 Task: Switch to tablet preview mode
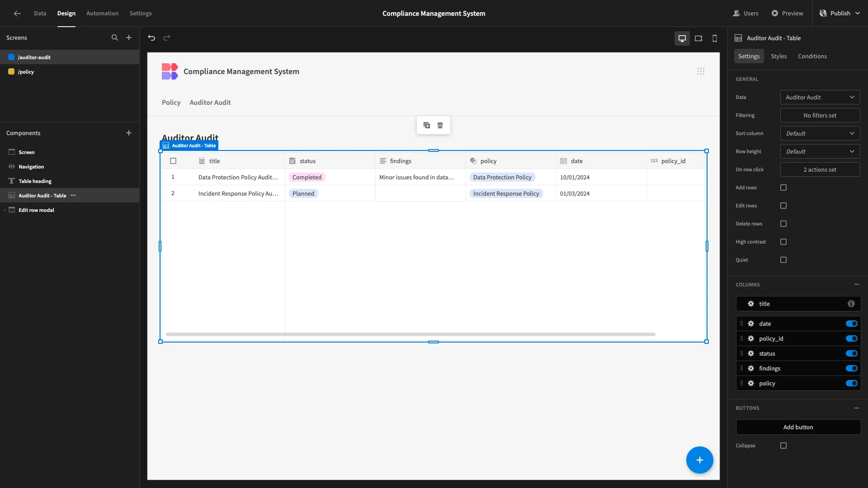tap(698, 38)
